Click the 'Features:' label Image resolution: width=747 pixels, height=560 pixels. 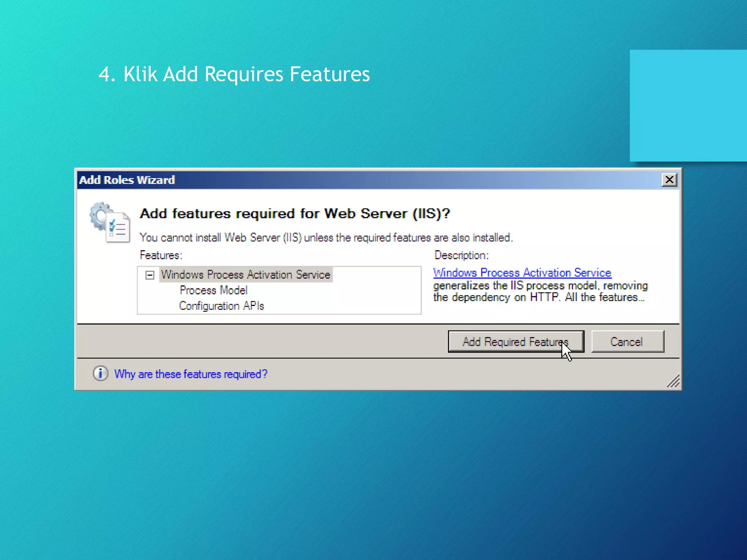(x=161, y=255)
